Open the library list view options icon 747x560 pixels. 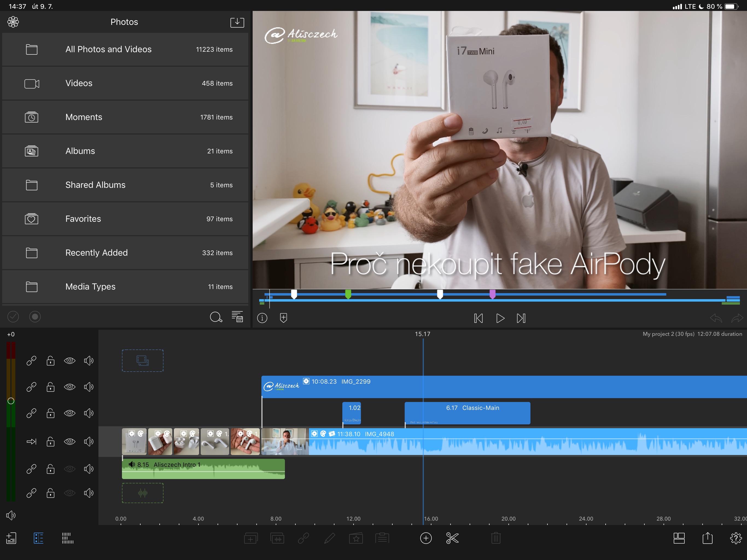coord(237,316)
